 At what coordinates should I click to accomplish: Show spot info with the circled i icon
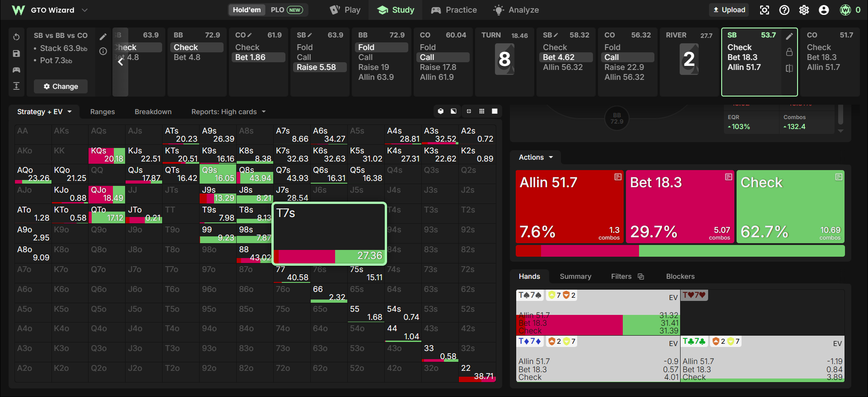[103, 51]
